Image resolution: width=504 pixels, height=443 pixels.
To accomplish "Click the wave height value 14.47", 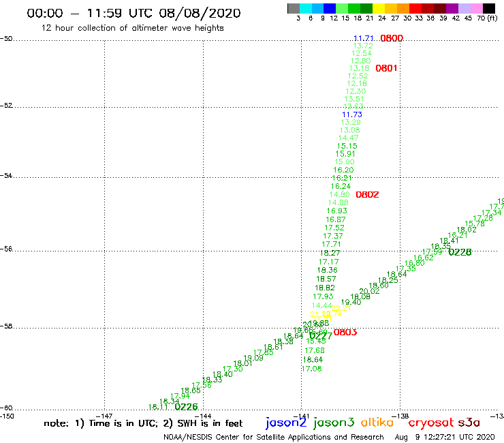I will [349, 138].
